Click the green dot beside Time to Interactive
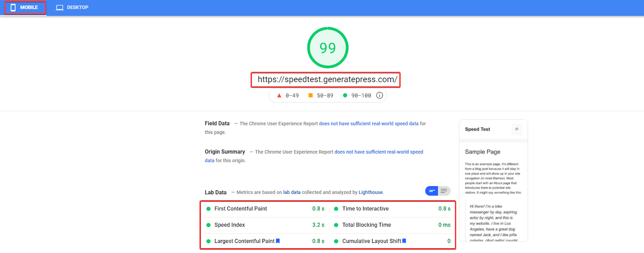The image size is (644, 253). pos(336,209)
